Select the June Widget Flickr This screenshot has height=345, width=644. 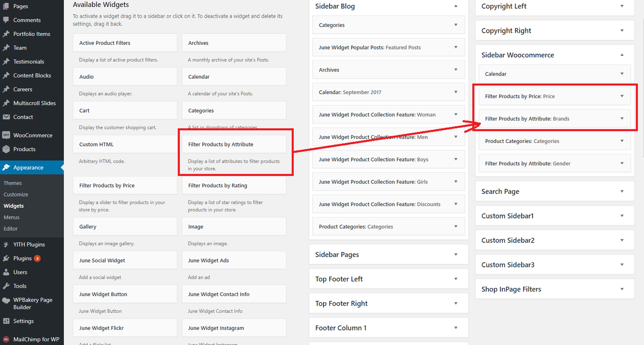[x=125, y=328]
